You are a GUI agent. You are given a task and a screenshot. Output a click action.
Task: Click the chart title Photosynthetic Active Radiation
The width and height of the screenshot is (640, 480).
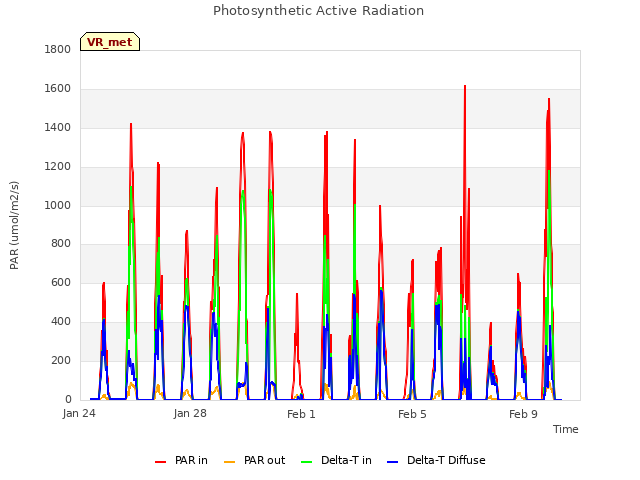pyautogui.click(x=318, y=11)
